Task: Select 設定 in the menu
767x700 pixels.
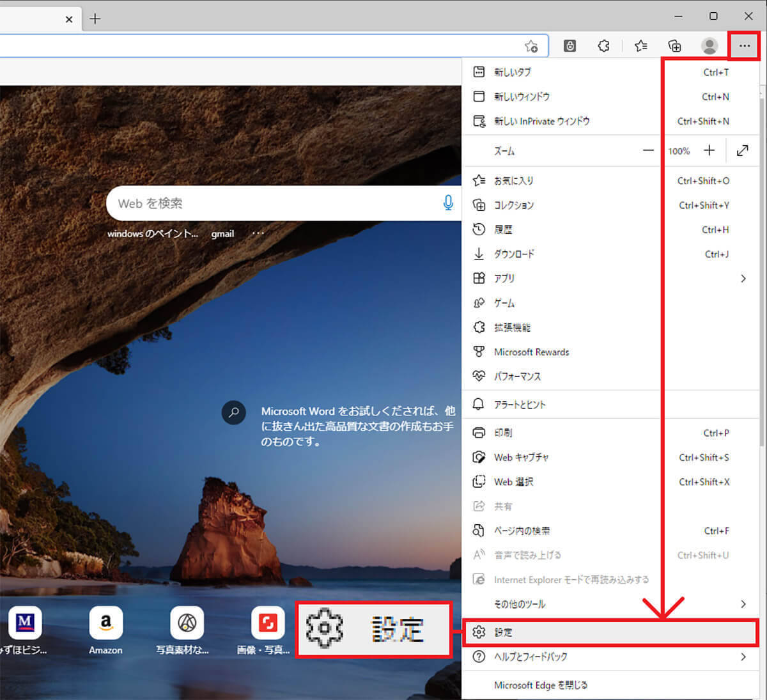Action: point(503,632)
